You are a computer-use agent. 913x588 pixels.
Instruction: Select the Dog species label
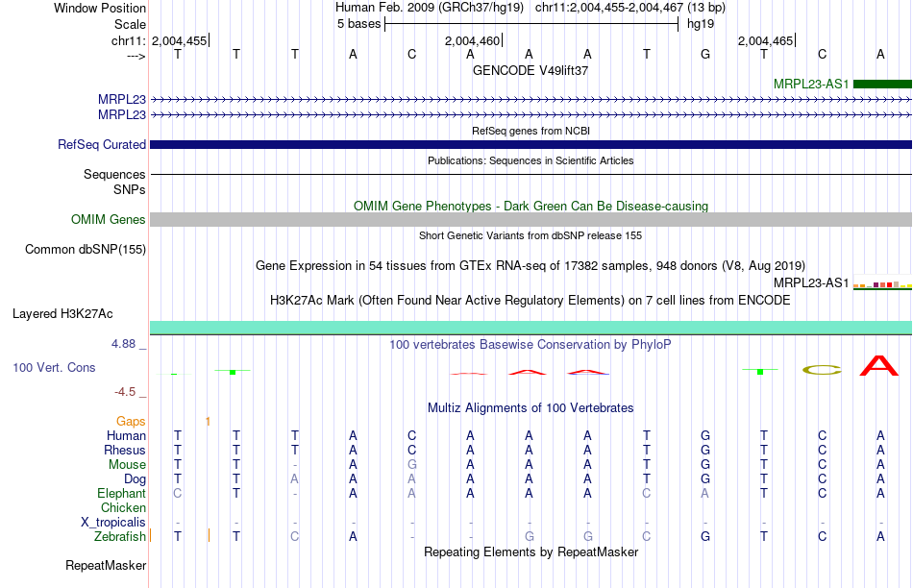coord(135,479)
